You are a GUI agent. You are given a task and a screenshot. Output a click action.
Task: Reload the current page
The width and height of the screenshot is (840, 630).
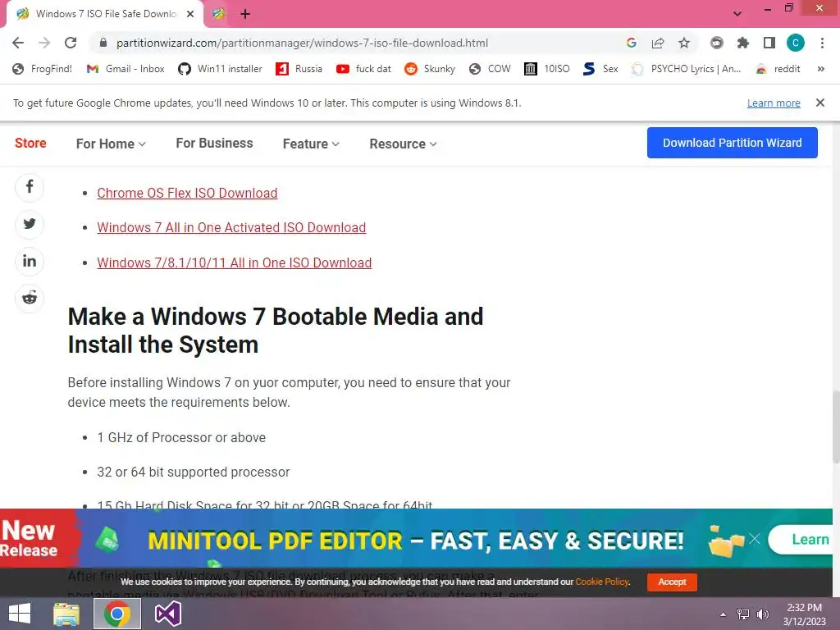click(71, 43)
